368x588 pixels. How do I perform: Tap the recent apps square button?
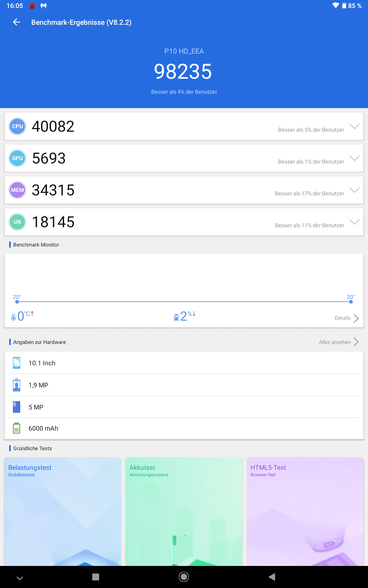pos(96,577)
